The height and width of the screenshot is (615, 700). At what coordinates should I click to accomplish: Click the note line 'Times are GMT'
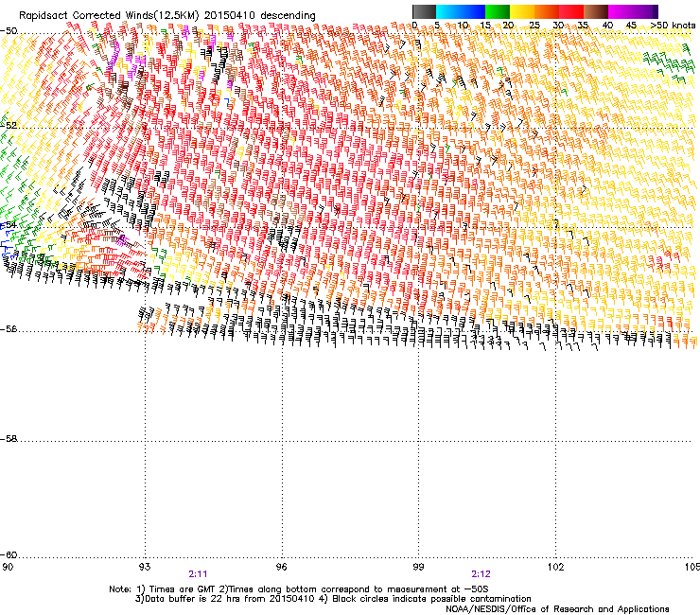pos(183,589)
